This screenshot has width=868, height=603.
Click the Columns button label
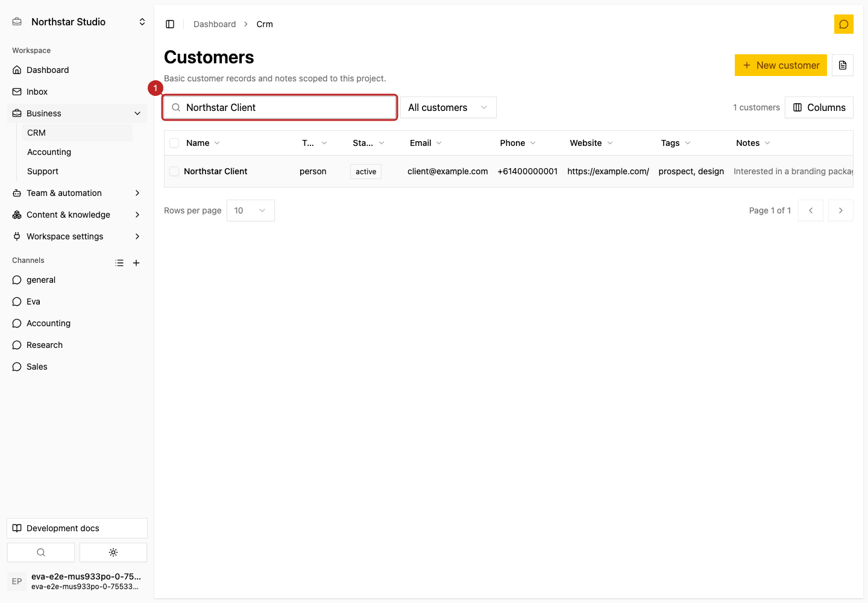(826, 107)
